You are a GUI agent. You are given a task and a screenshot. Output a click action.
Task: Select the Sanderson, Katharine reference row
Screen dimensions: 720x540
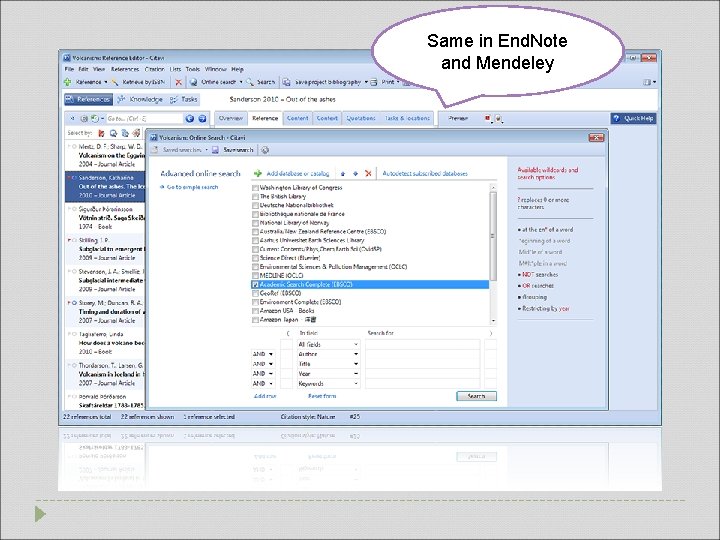pyautogui.click(x=105, y=186)
